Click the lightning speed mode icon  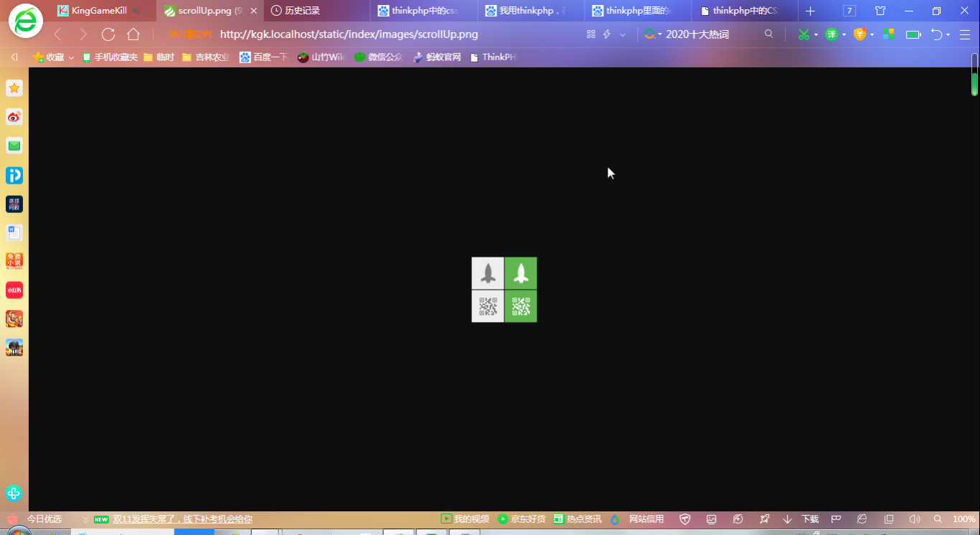[607, 34]
